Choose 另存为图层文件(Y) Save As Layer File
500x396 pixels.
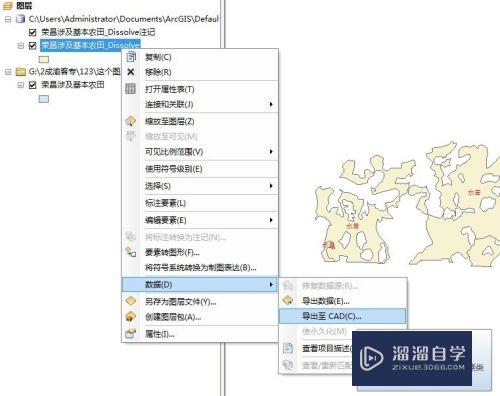tap(200, 301)
